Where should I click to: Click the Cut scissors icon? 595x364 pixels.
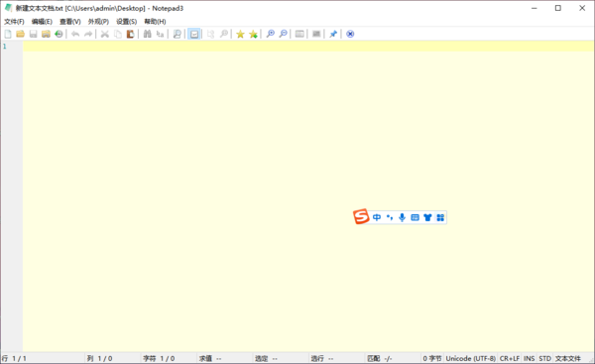(x=105, y=34)
